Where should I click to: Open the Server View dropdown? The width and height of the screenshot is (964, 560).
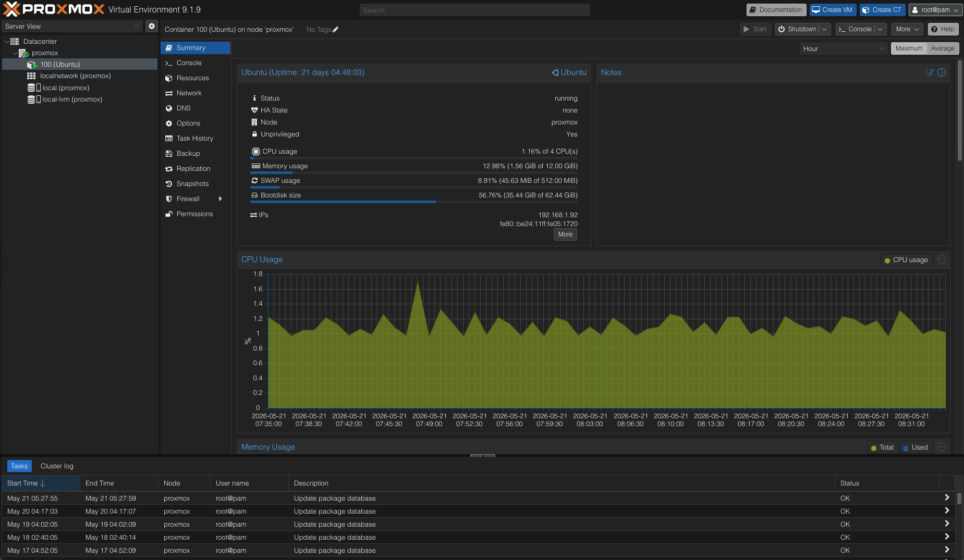[72, 26]
